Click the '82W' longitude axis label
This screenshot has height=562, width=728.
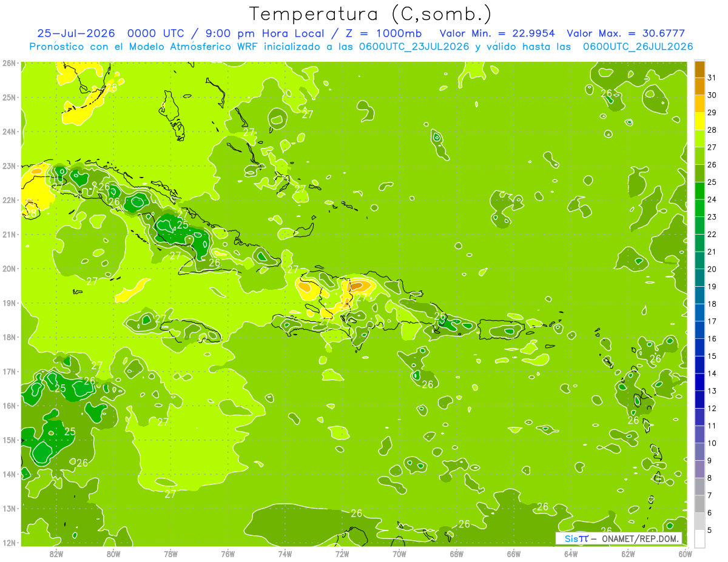point(56,554)
